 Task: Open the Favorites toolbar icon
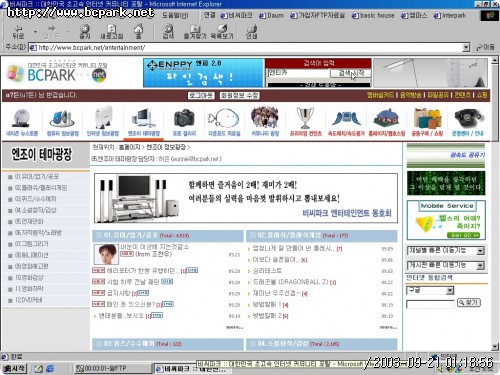pos(195,32)
